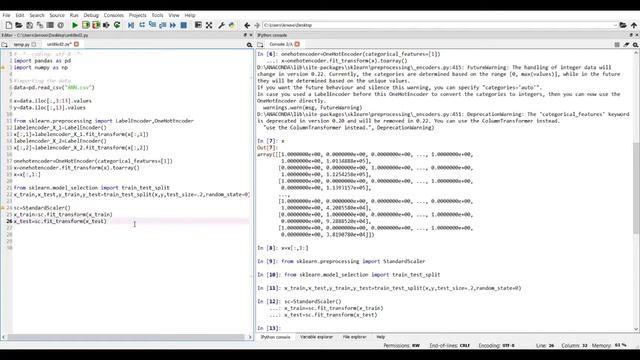
Task: Open the console options menu icon
Action: pyautogui.click(x=617, y=44)
